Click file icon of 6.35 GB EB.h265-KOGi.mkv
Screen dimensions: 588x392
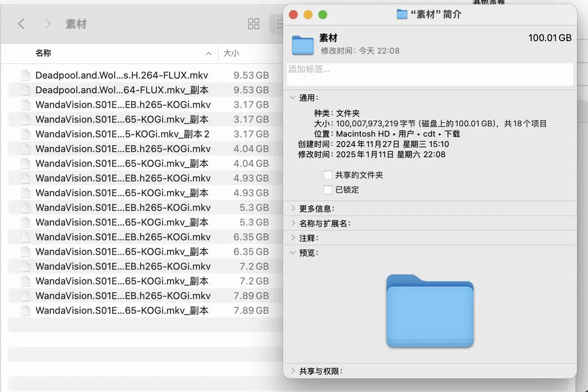pos(25,237)
